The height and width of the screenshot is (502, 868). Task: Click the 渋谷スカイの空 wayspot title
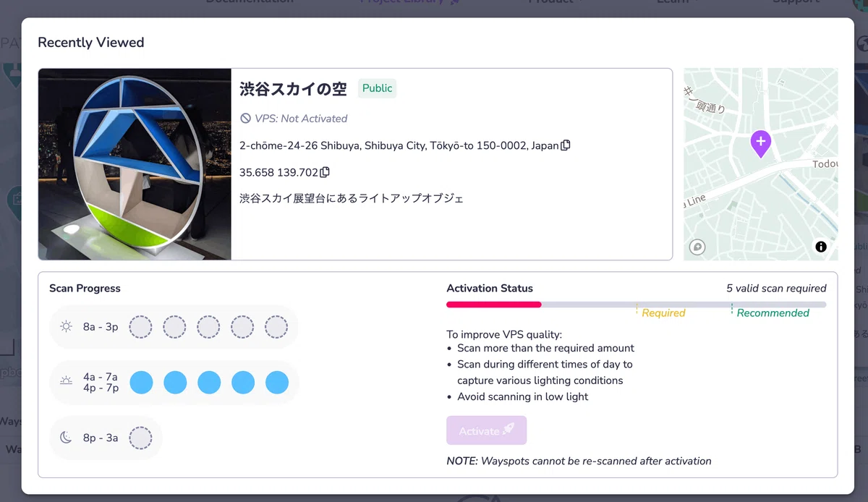294,88
